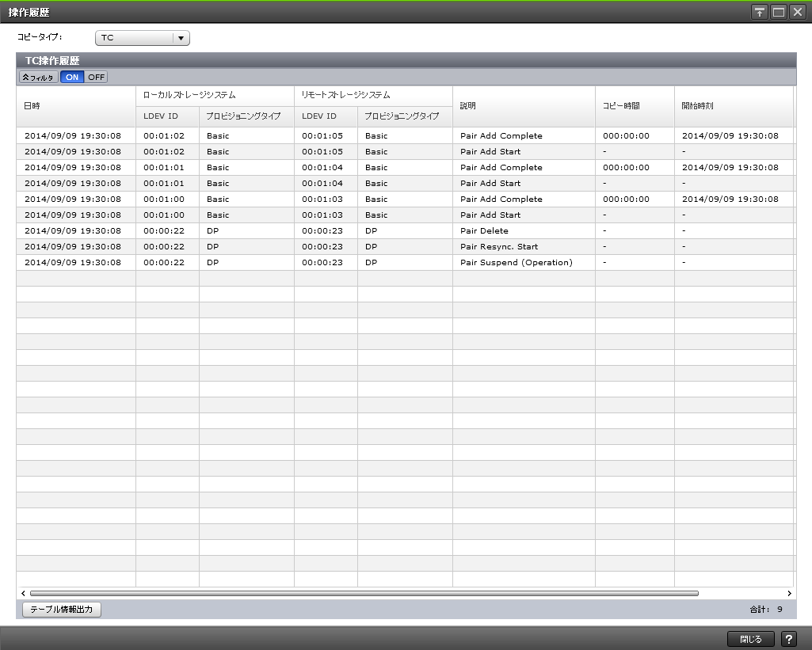Click Pair Add Complete for LDEV 00:01:00
The width and height of the screenshot is (812, 650).
tap(501, 200)
